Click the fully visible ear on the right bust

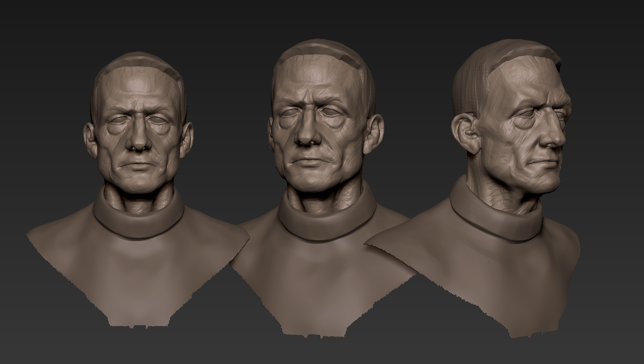pos(466,133)
